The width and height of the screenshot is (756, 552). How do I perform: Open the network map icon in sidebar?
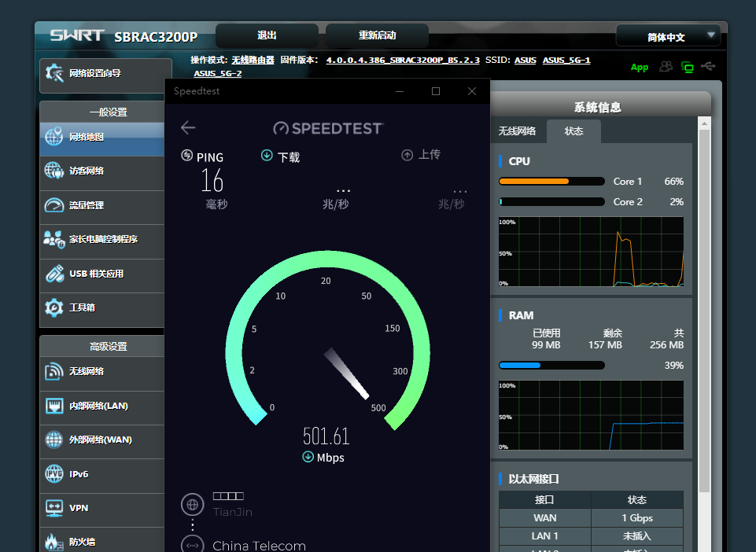click(x=54, y=137)
